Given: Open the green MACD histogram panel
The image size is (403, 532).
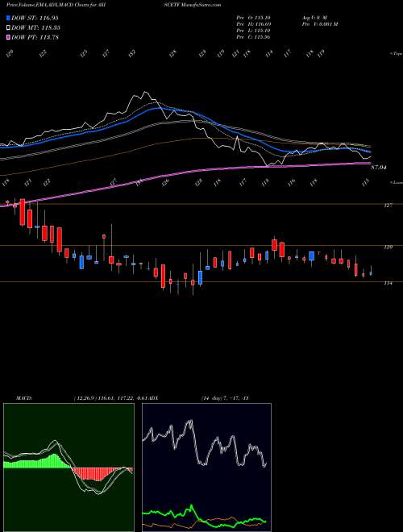Looking at the screenshot, I should point(69,468).
